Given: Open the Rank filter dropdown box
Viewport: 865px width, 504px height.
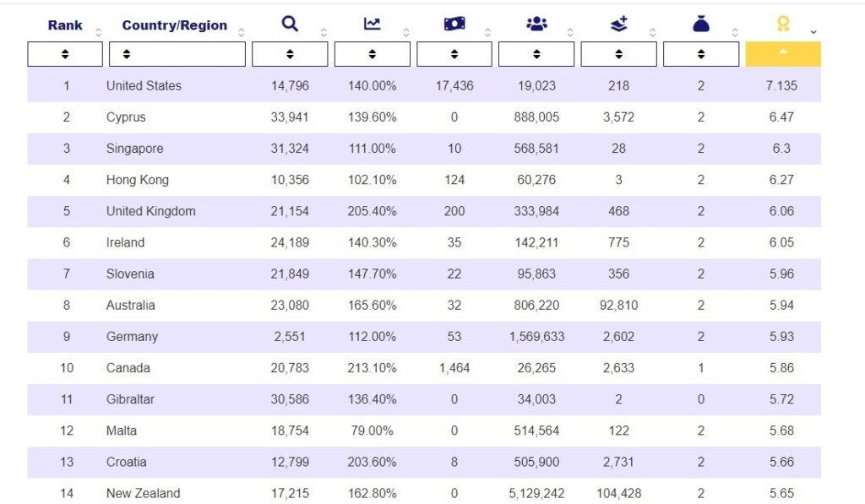Looking at the screenshot, I should 65,54.
